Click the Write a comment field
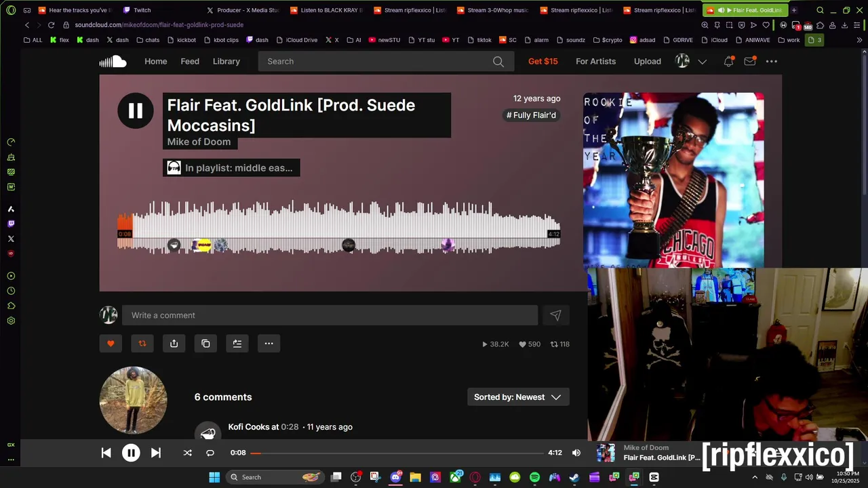Screen dimensions: 868x488 click(330, 315)
